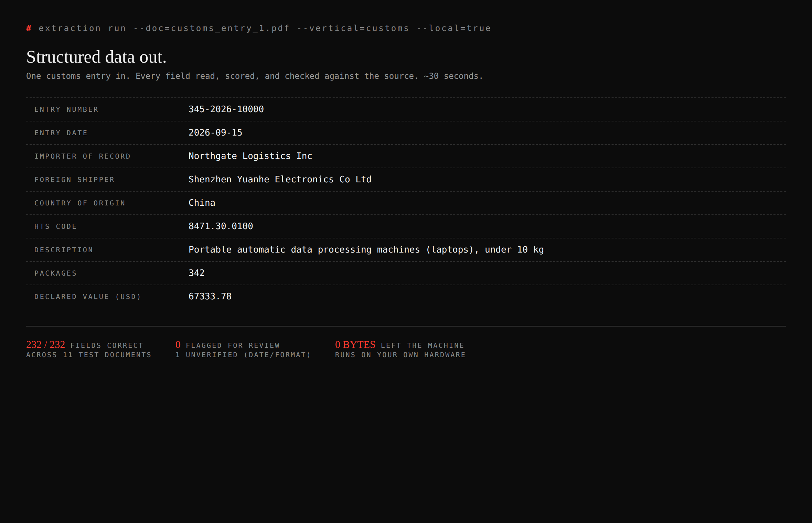Screen dimensions: 812x523
Task: Click 'FLAGGED FOR REVIEW' text
Action: [233, 345]
